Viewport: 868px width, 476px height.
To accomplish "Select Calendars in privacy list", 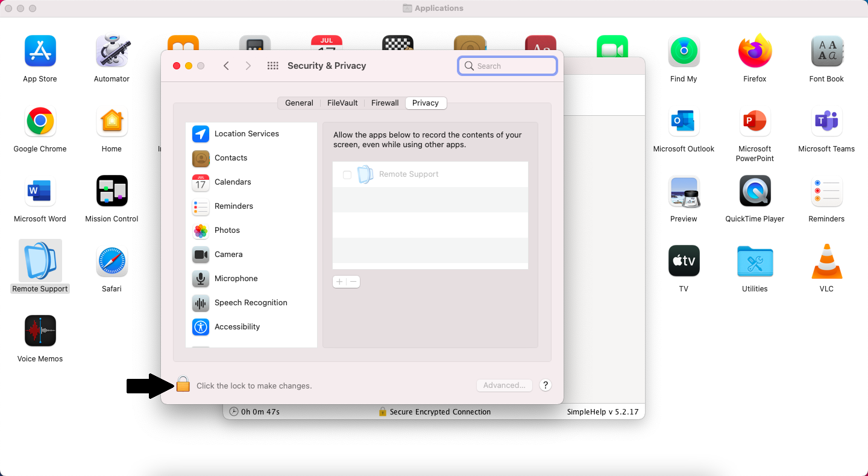I will (x=251, y=182).
